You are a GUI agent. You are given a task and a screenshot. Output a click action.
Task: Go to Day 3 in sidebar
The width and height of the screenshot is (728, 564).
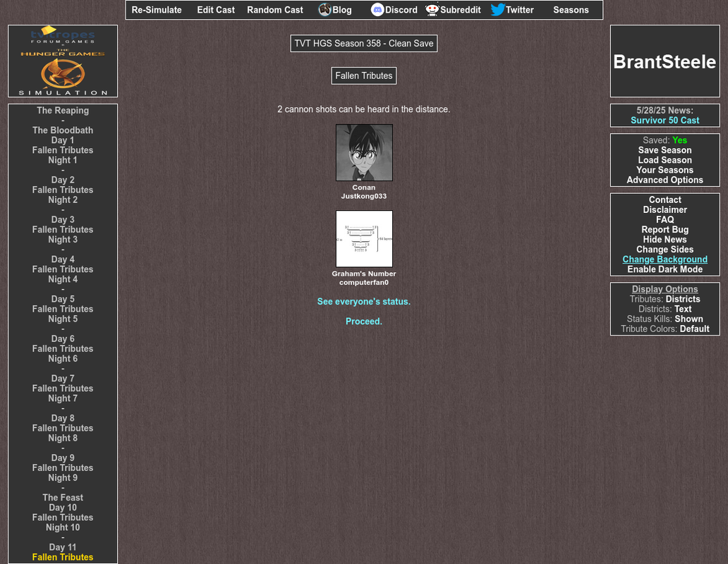click(63, 219)
